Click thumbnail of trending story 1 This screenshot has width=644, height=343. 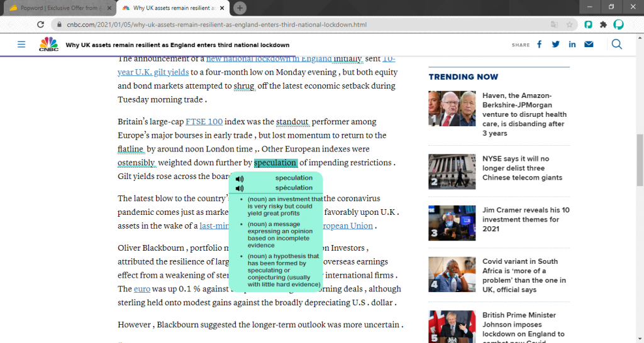tap(452, 108)
